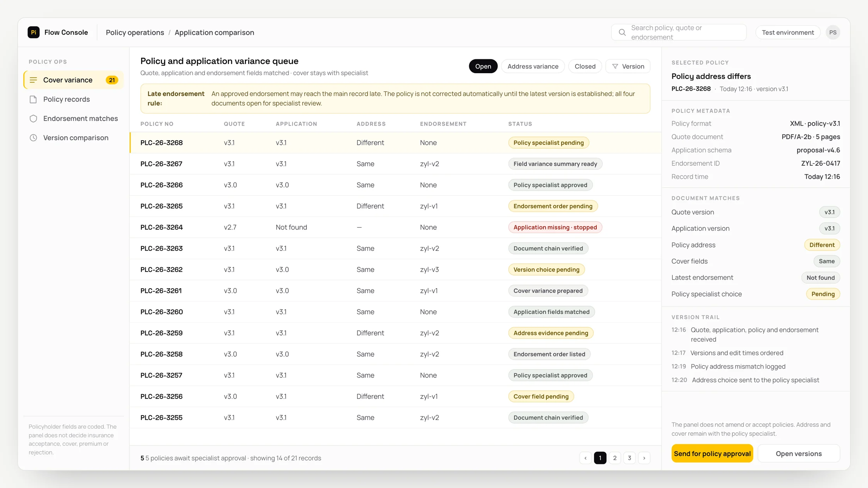This screenshot has height=488, width=868.
Task: Click Endorsement order pending badge
Action: (x=553, y=206)
